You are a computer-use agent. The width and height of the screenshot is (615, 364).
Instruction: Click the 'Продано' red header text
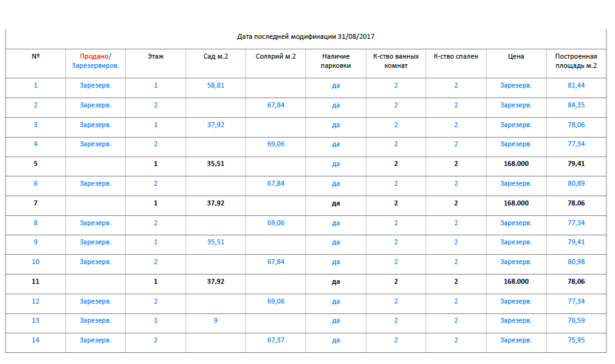pyautogui.click(x=94, y=56)
